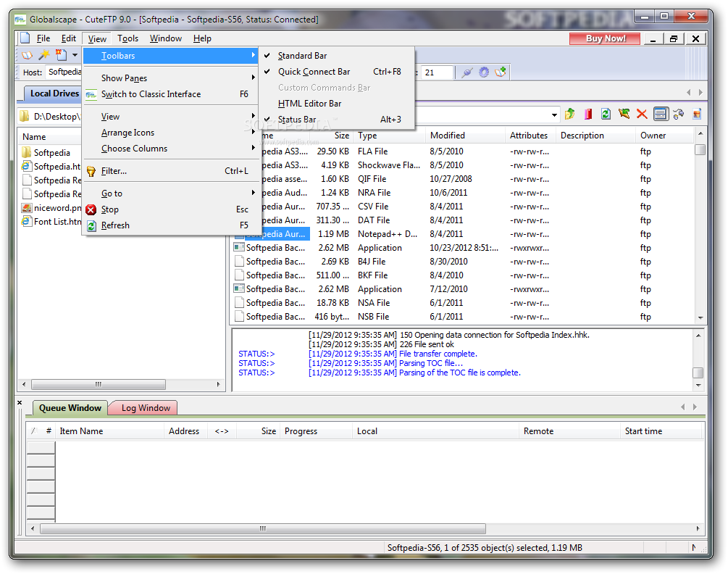Select the Filter... menu entry
This screenshot has height=574, width=728.
point(170,171)
